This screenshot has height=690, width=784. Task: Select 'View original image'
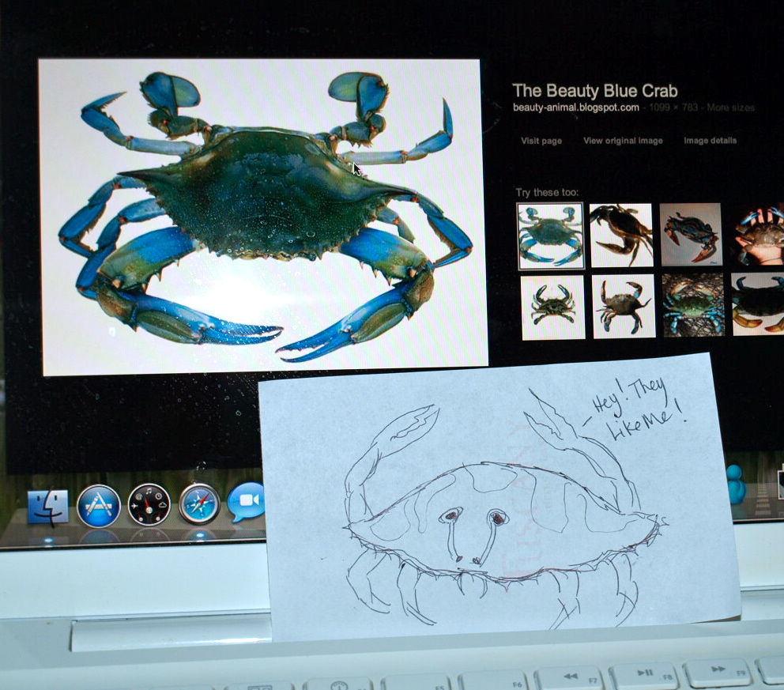pos(623,141)
